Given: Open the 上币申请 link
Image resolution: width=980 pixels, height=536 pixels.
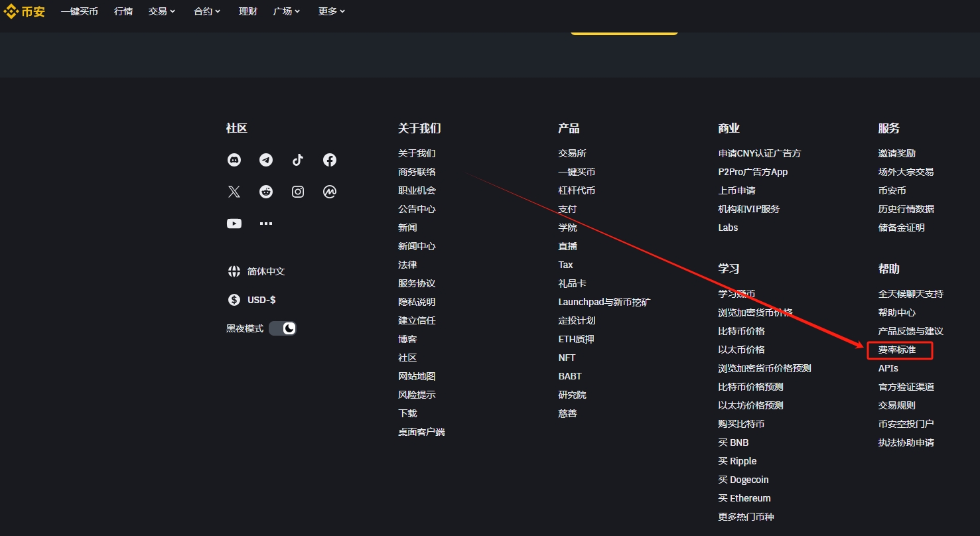Looking at the screenshot, I should click(x=737, y=190).
